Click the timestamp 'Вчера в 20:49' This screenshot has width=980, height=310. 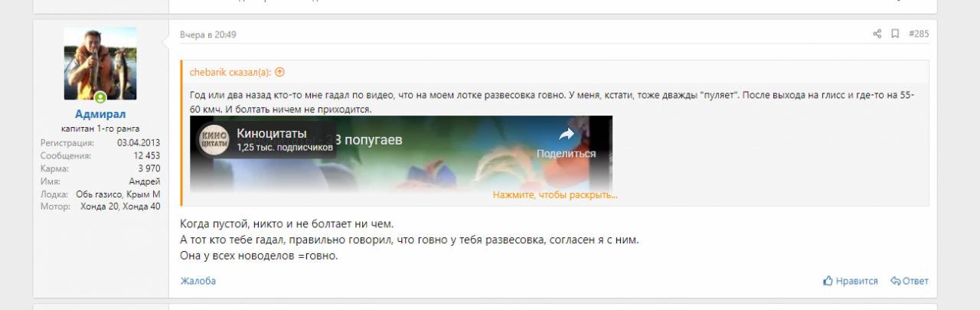(x=207, y=35)
